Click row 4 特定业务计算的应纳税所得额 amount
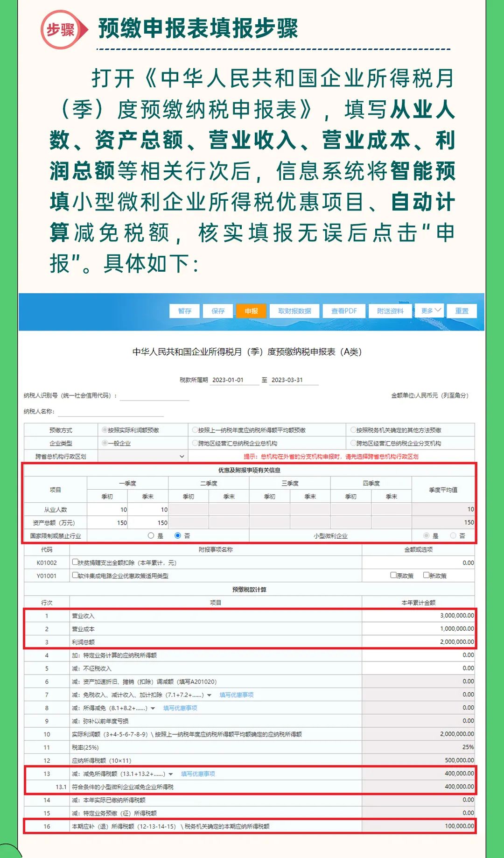Screen dimensions: 504x858 click(418, 655)
